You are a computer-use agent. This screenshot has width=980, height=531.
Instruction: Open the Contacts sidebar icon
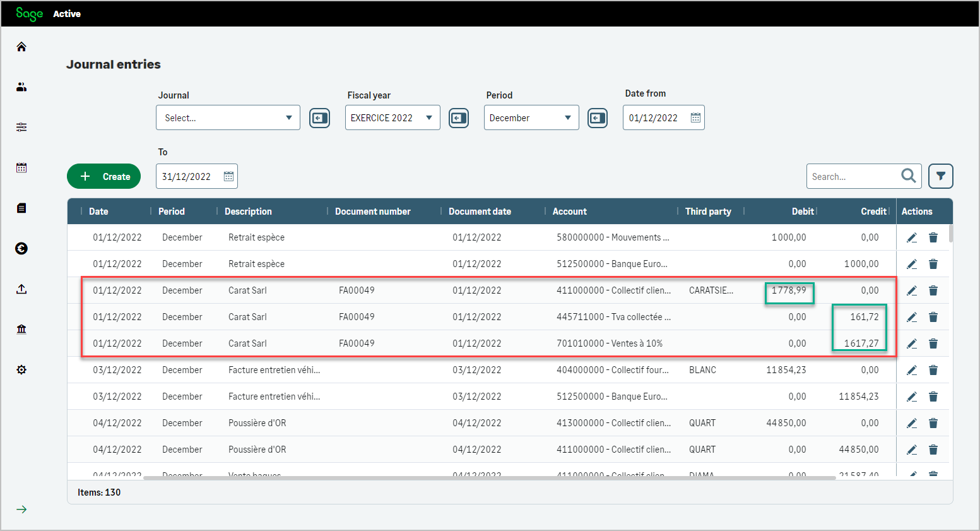(21, 87)
